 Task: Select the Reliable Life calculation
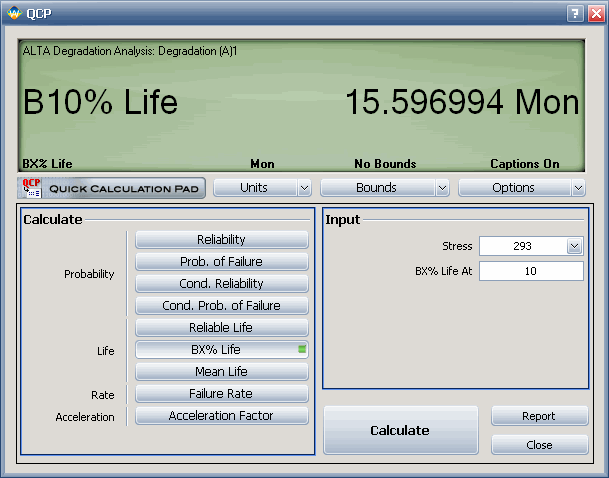[x=221, y=328]
